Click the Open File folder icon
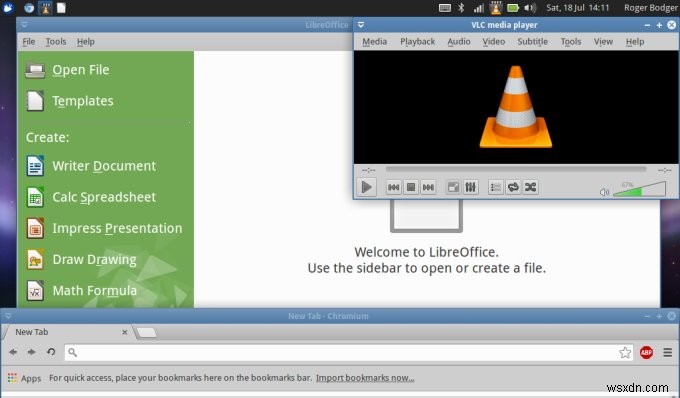The height and width of the screenshot is (398, 680). point(35,70)
